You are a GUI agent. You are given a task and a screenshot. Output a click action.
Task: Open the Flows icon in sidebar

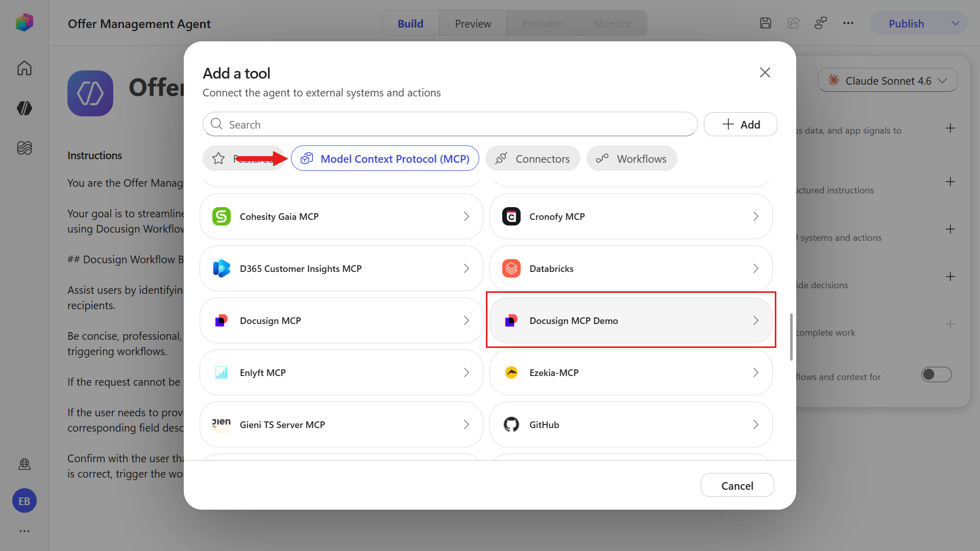click(24, 148)
